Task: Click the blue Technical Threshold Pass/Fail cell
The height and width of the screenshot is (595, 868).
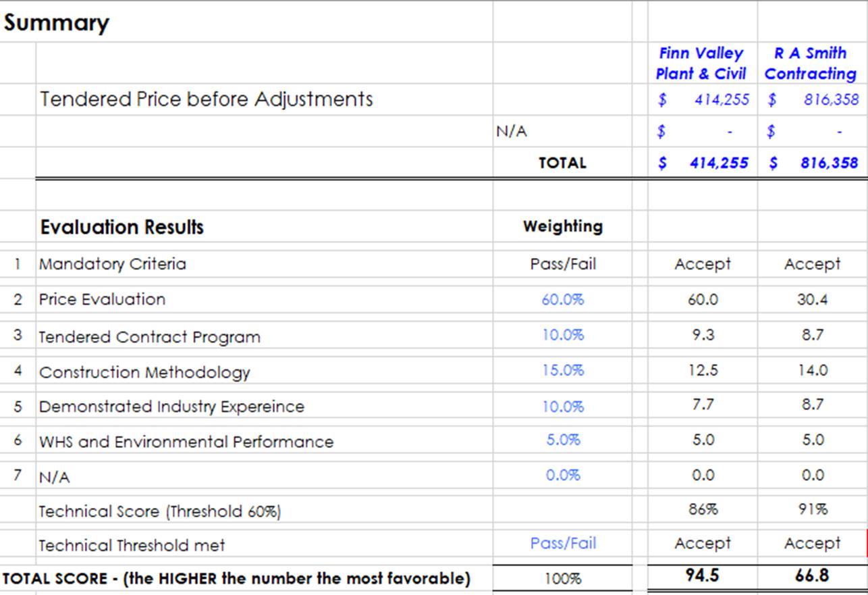Action: (x=562, y=543)
